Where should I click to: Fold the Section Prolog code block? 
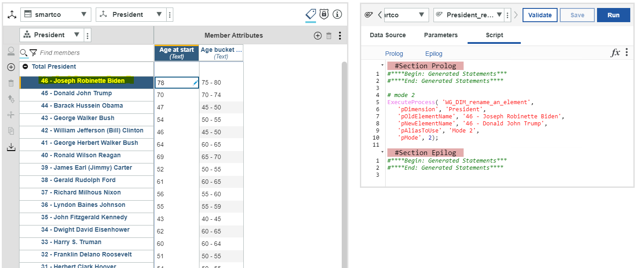pyautogui.click(x=382, y=65)
